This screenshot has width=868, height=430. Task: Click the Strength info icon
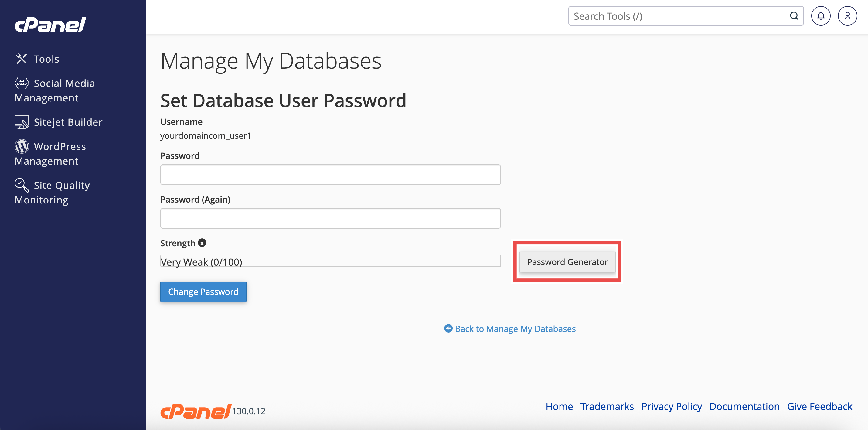[202, 243]
